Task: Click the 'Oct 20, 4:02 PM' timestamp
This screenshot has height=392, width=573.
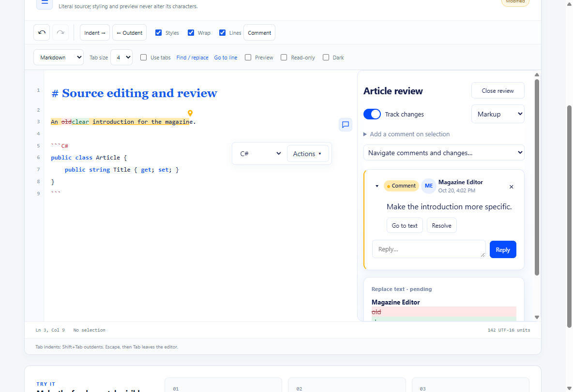Action: (457, 190)
